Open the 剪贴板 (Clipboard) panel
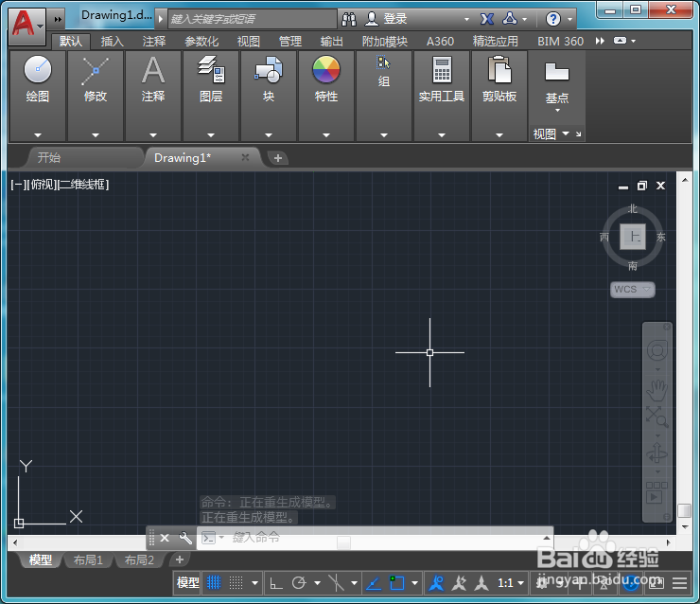This screenshot has width=700, height=604. (x=499, y=96)
